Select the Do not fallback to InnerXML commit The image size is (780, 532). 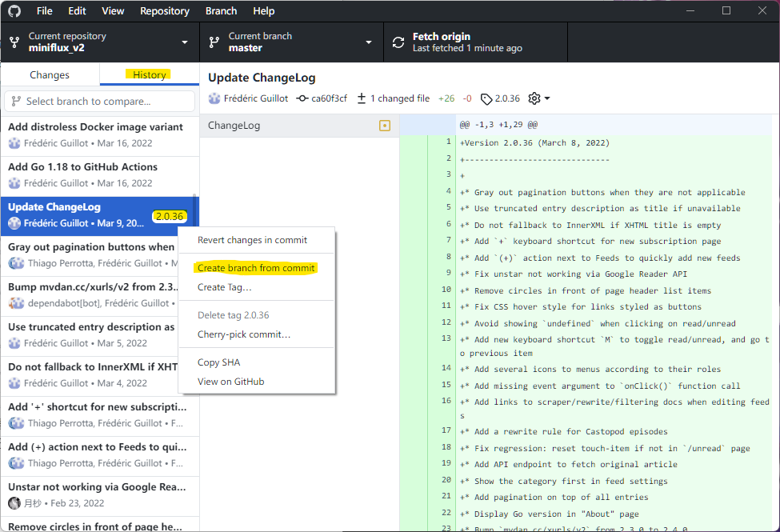click(90, 375)
